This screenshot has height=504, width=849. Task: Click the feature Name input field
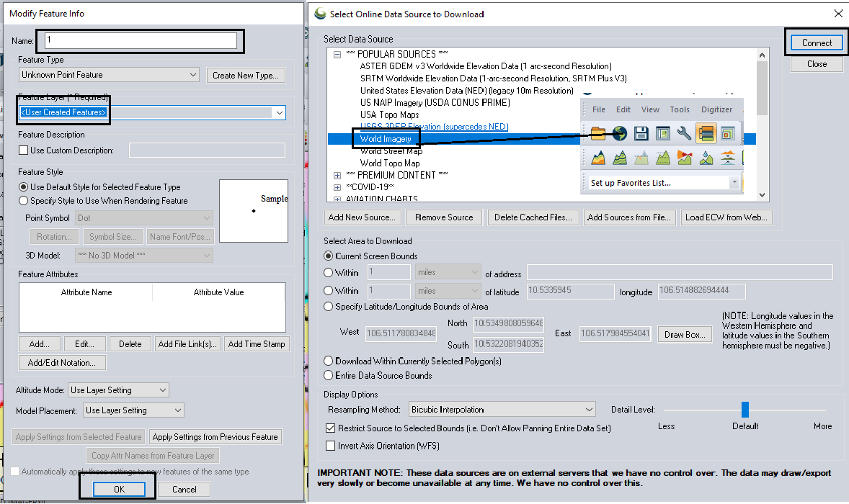click(141, 41)
